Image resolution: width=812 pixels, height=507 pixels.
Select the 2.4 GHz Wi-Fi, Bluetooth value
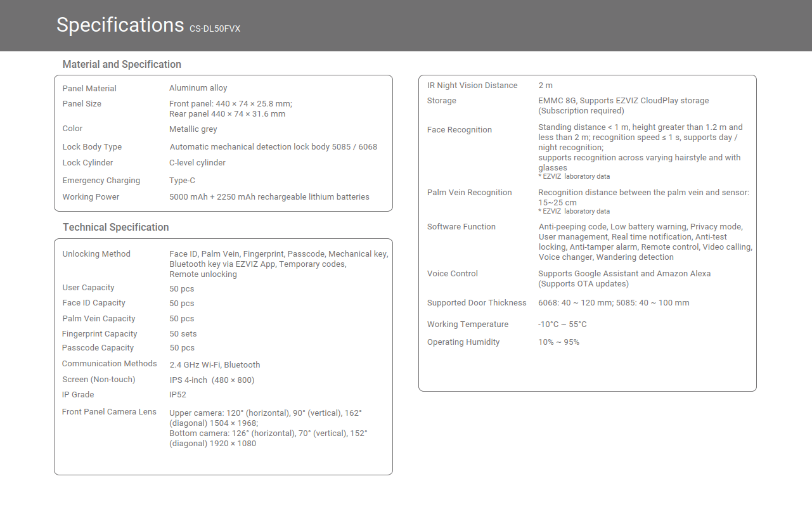(x=214, y=364)
